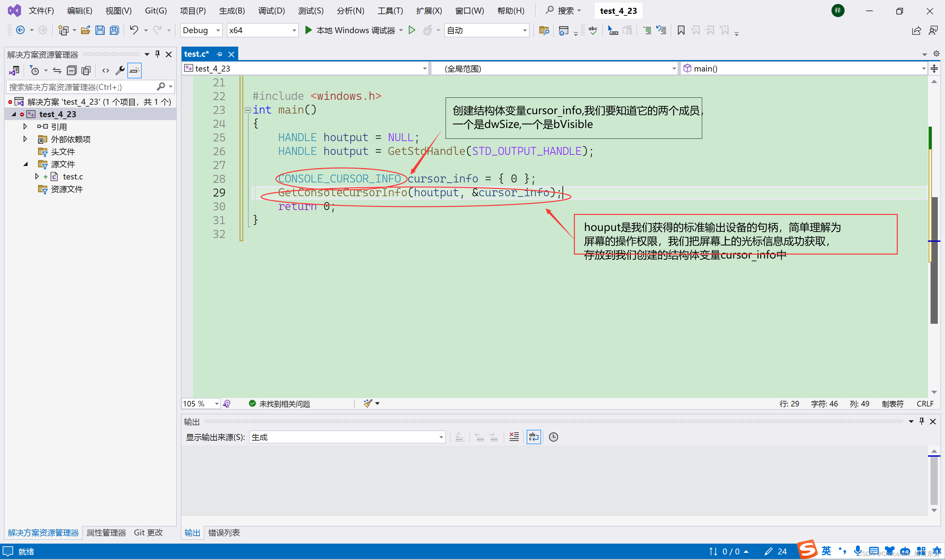Click show all files icon in Solution Explorer
This screenshot has height=560, width=945.
pos(86,71)
